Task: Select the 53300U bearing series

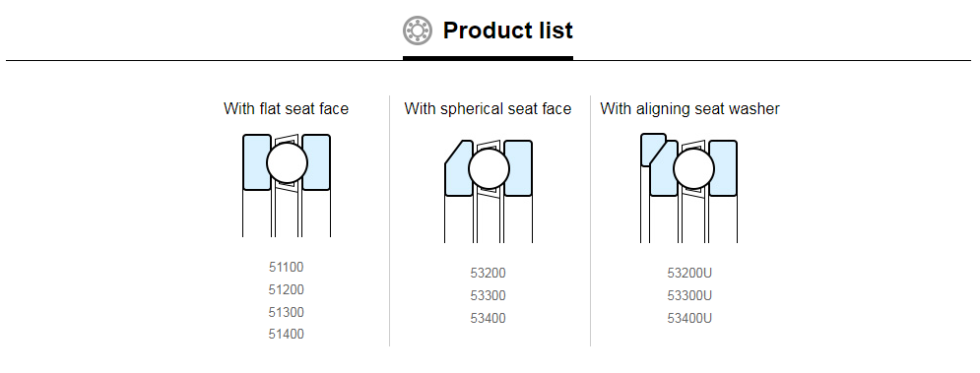Action: click(x=689, y=295)
